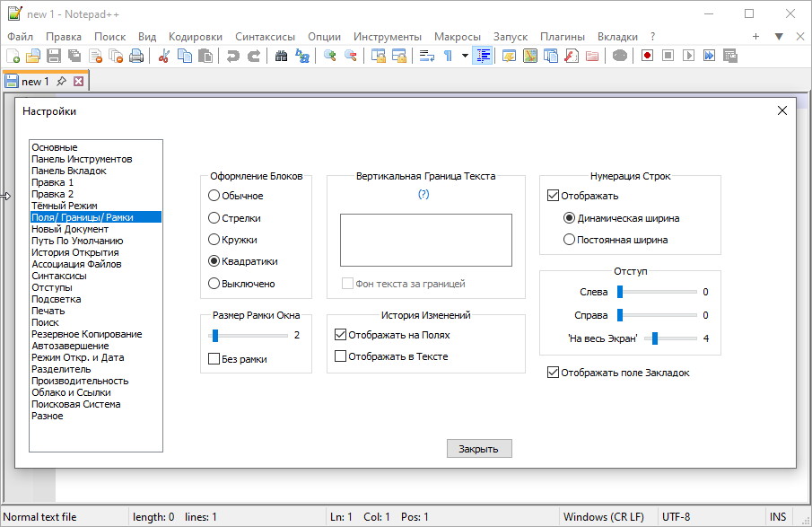Click the Слева padding slider

(657, 292)
